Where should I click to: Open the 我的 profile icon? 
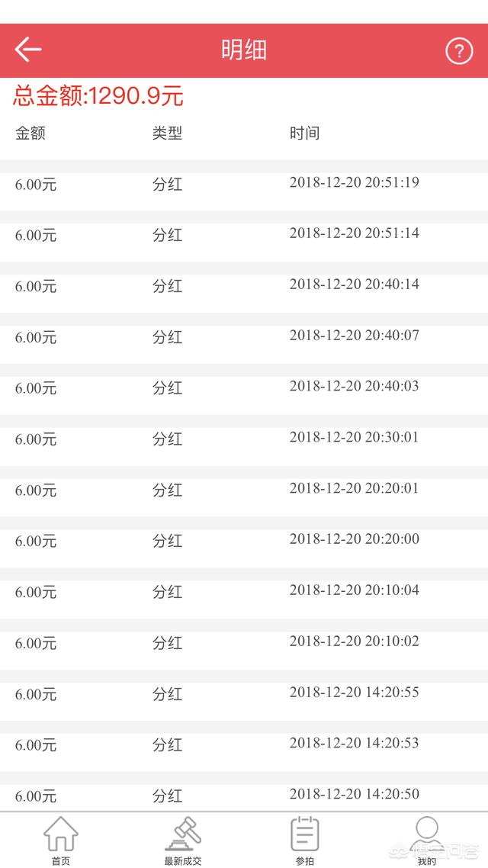click(x=426, y=834)
